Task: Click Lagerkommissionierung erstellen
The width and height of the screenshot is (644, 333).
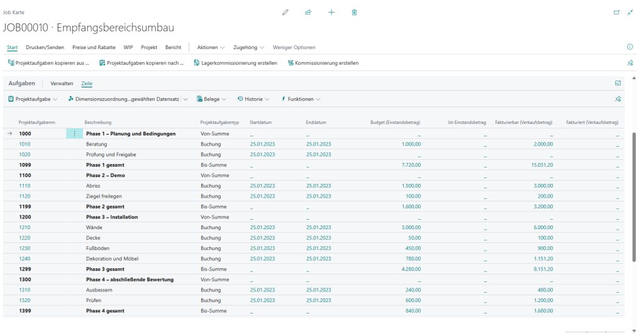Action: 236,63
